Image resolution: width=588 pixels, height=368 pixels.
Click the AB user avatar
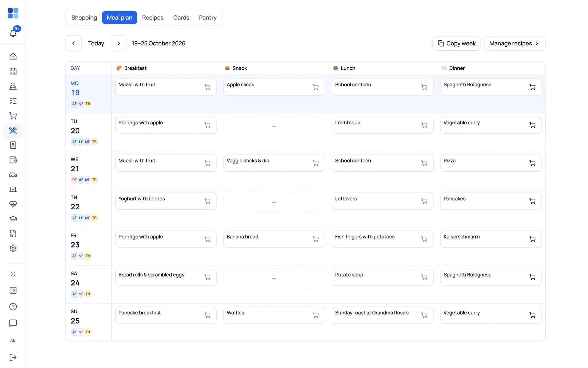point(13,340)
